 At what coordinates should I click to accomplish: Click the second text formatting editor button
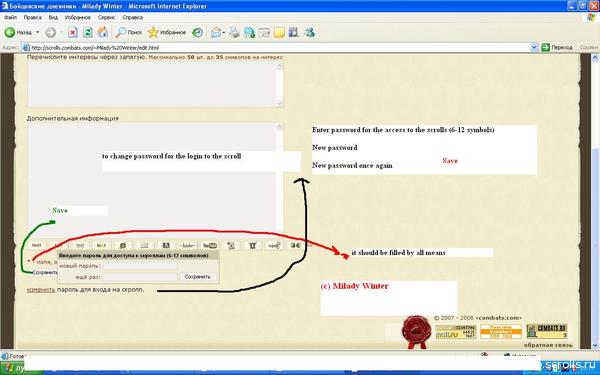pos(59,245)
